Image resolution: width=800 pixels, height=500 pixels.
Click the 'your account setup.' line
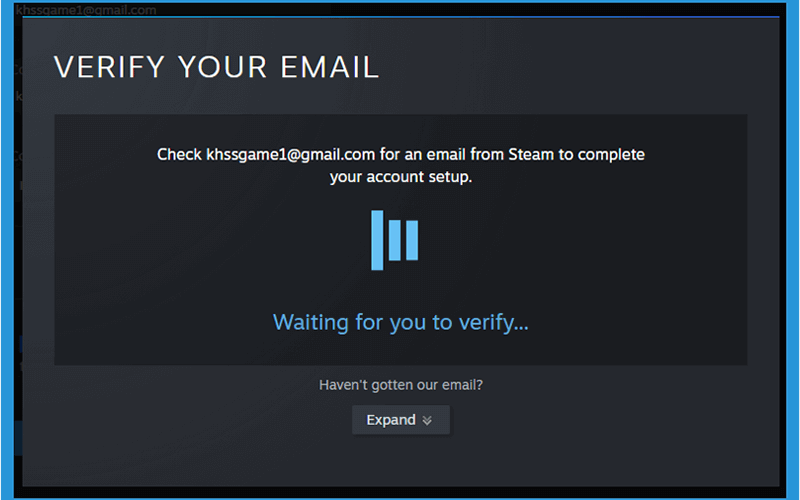coord(401,177)
